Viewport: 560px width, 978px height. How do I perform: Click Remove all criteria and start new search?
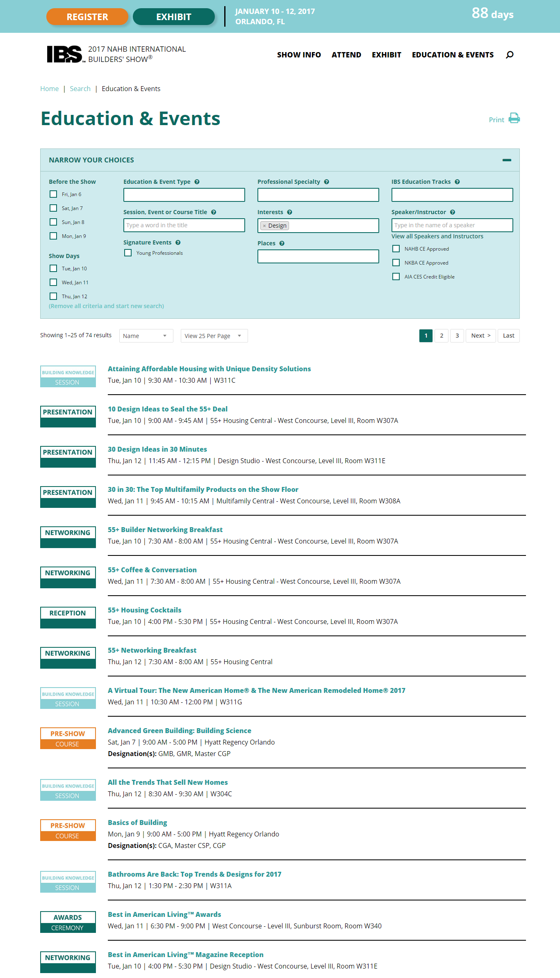[106, 306]
